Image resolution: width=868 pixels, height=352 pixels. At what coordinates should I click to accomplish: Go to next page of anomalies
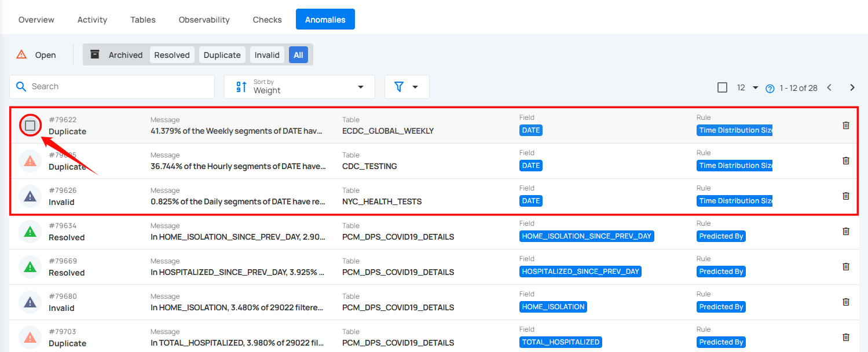pyautogui.click(x=852, y=87)
